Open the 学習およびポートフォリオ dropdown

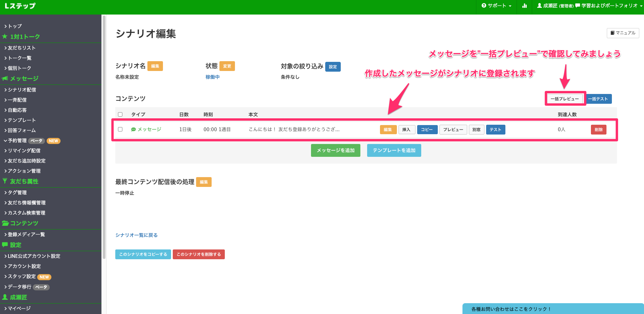(x=609, y=6)
